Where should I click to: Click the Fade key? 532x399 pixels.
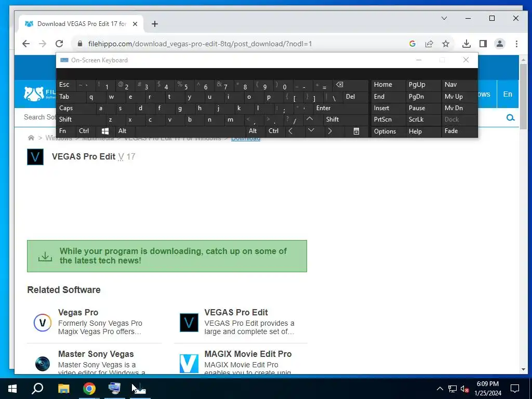(459, 131)
